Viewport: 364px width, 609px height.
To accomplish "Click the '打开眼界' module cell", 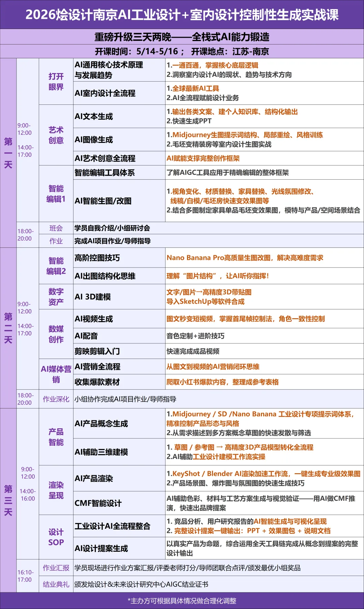I will click(x=56, y=82).
